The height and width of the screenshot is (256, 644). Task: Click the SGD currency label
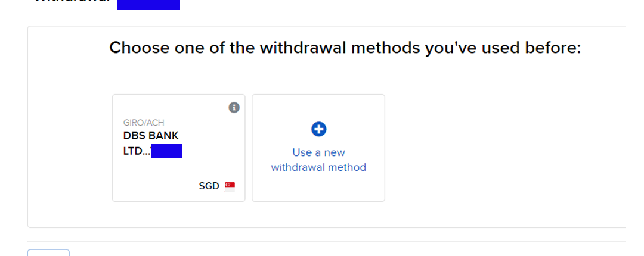[209, 186]
